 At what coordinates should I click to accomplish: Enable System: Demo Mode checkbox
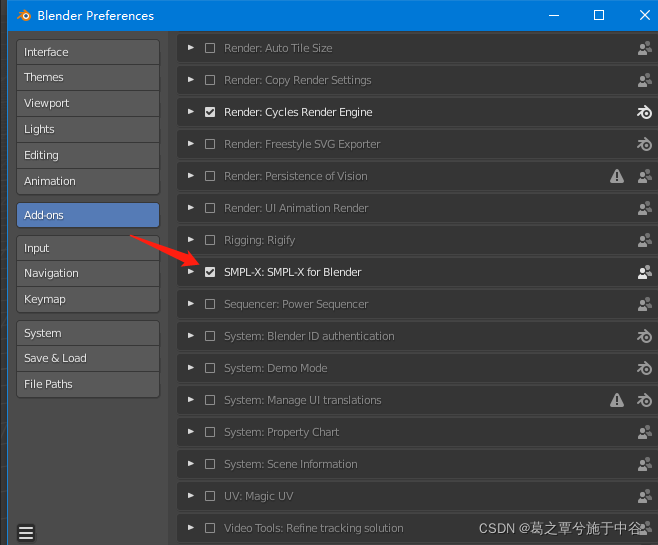(210, 368)
